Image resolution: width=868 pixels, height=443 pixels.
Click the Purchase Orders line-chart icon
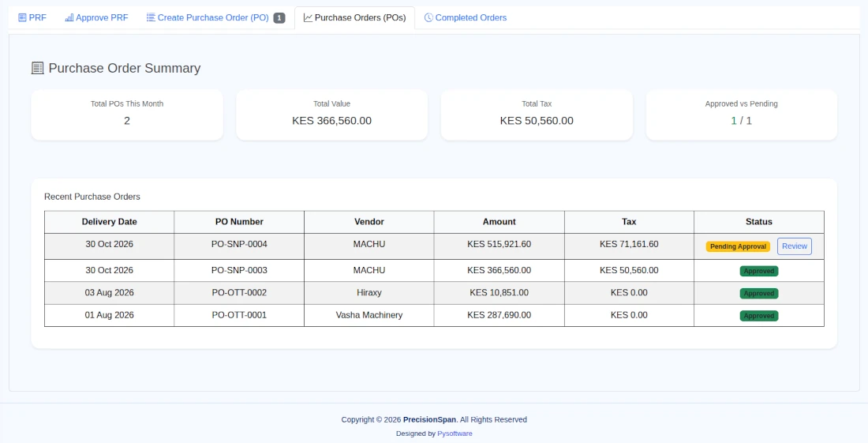pyautogui.click(x=308, y=17)
